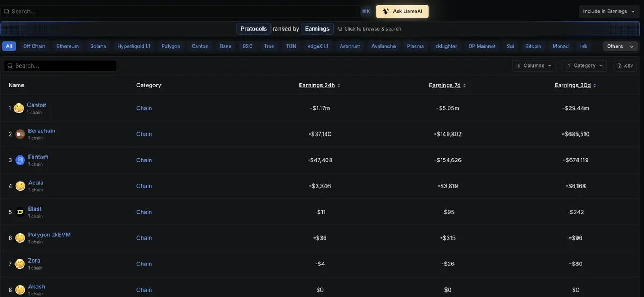Screen dimensions: 644x297
Task: Open the Include in Earnings dropdown
Action: click(x=609, y=11)
